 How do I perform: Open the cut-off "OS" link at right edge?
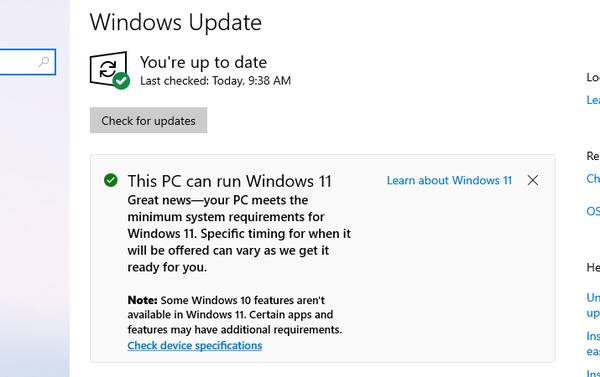tap(593, 211)
